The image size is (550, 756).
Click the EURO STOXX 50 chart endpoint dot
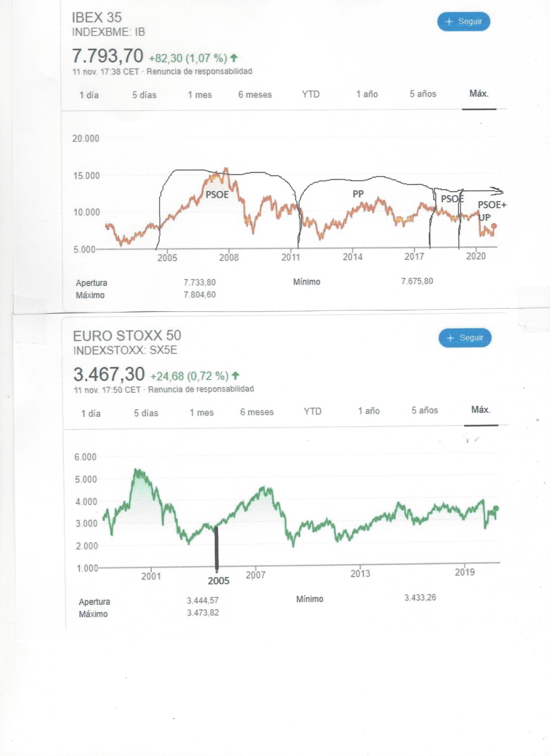(x=496, y=508)
